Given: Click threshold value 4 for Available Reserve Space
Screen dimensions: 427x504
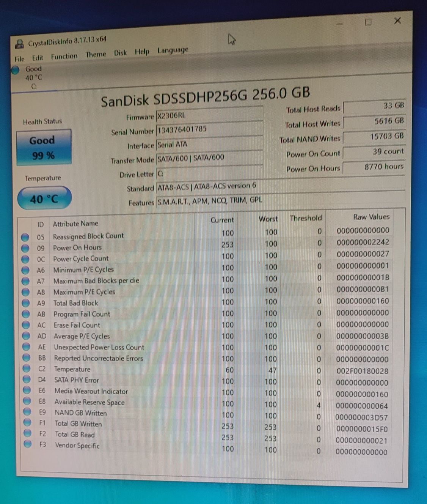Looking at the screenshot, I should point(319,405).
